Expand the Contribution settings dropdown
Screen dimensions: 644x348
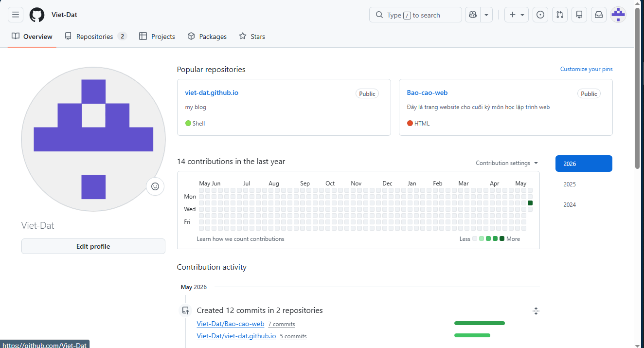507,163
